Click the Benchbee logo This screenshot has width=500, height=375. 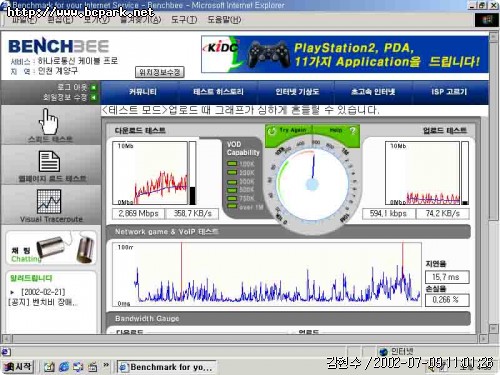tap(58, 46)
